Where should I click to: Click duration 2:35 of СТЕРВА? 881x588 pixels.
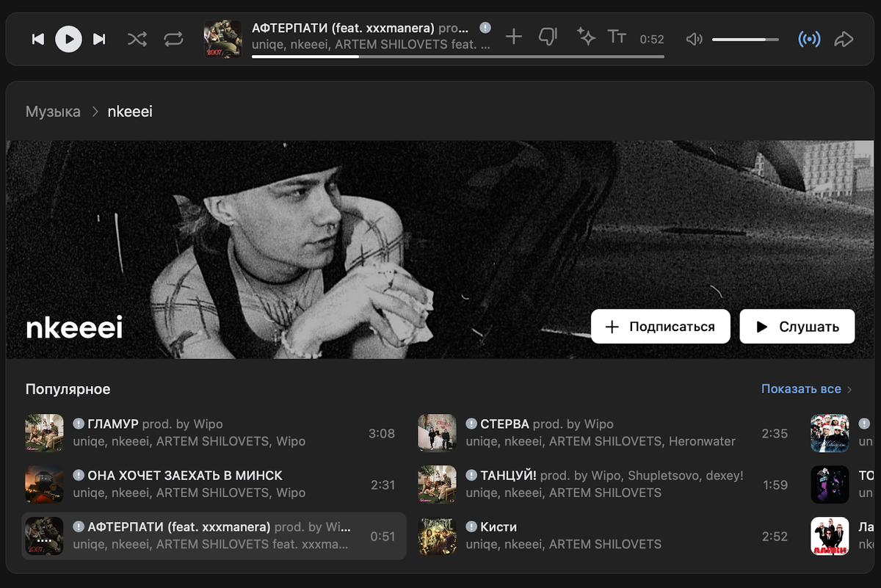[x=775, y=433]
